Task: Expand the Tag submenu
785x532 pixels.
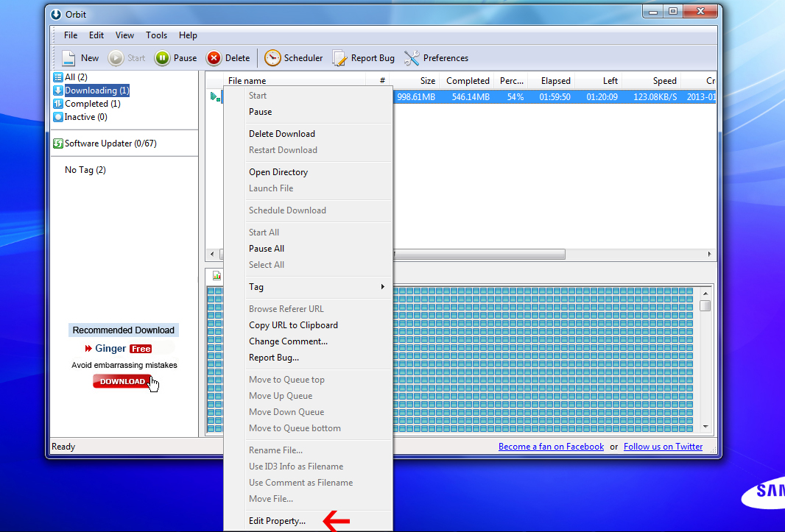Action: coord(309,287)
